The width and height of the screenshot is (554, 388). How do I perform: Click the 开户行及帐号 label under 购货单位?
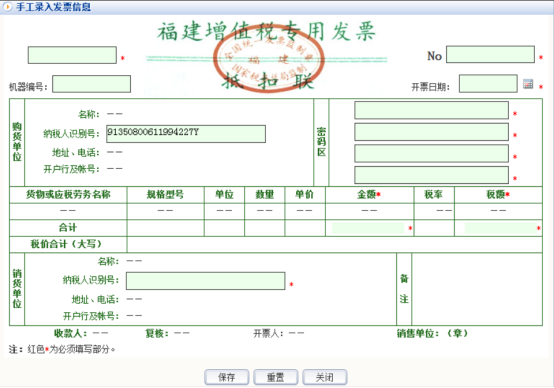click(71, 169)
